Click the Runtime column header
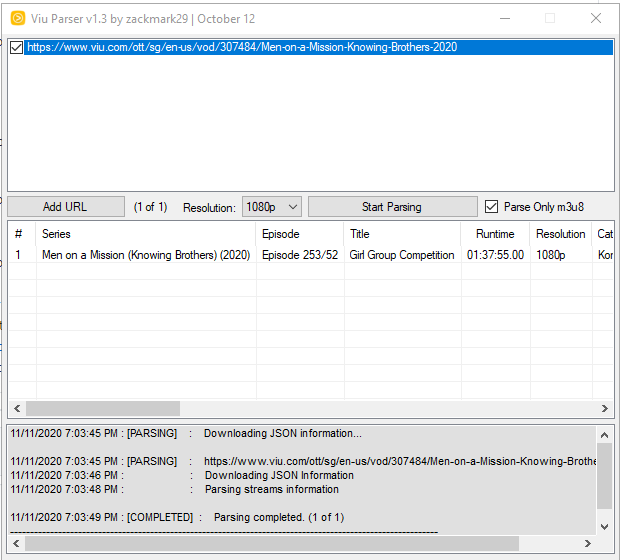The image size is (624, 560). pos(495,234)
